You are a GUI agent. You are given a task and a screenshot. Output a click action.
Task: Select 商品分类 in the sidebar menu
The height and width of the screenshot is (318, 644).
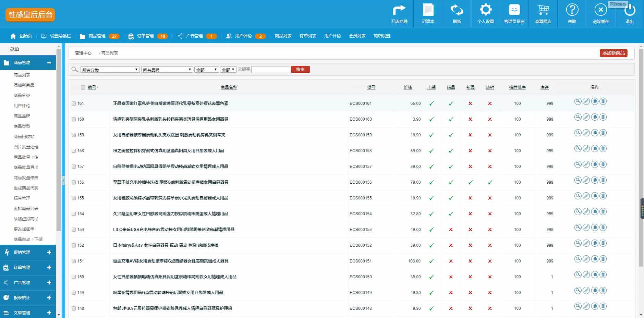click(22, 95)
